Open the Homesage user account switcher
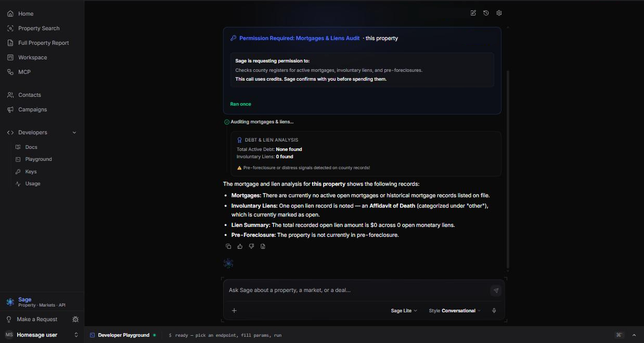The height and width of the screenshot is (343, 644). point(42,335)
